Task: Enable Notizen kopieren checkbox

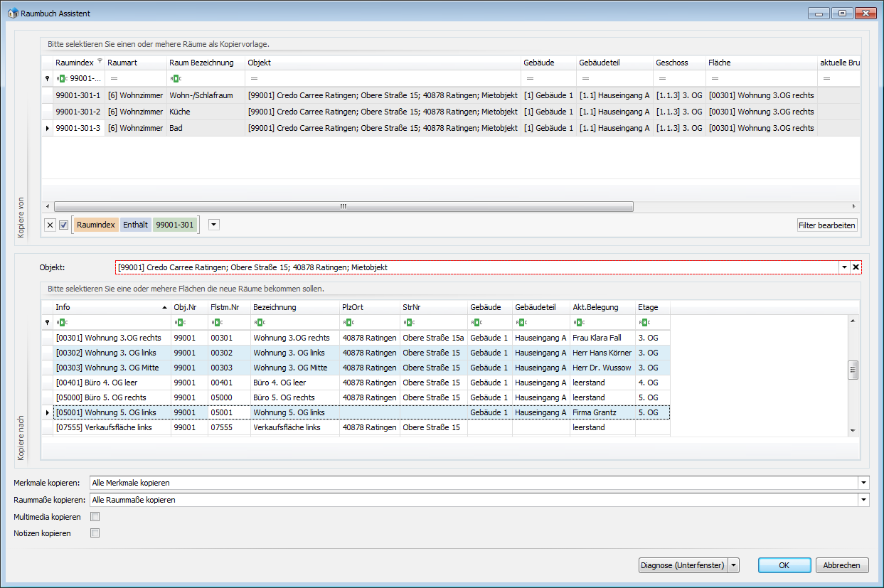Action: (x=95, y=533)
